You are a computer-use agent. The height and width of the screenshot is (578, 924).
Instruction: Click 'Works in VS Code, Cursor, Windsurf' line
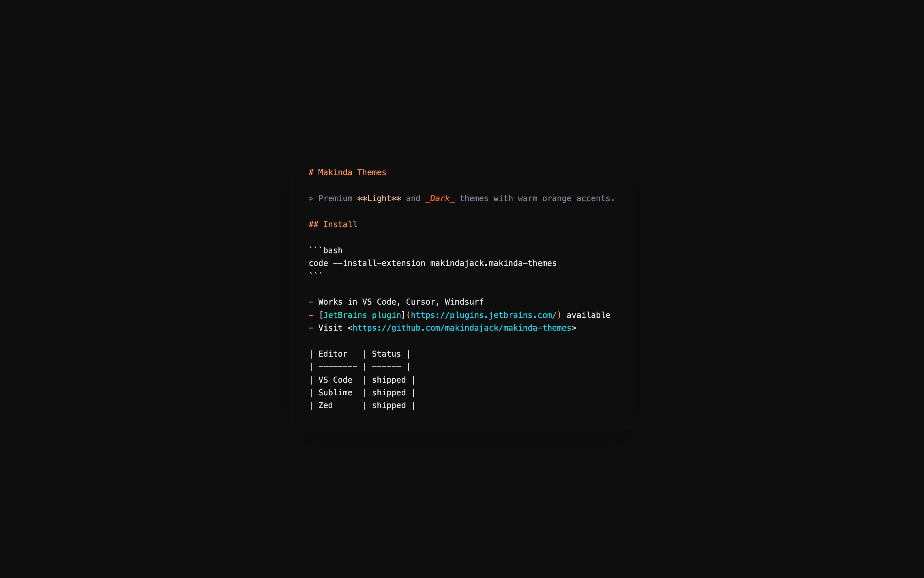tap(401, 302)
